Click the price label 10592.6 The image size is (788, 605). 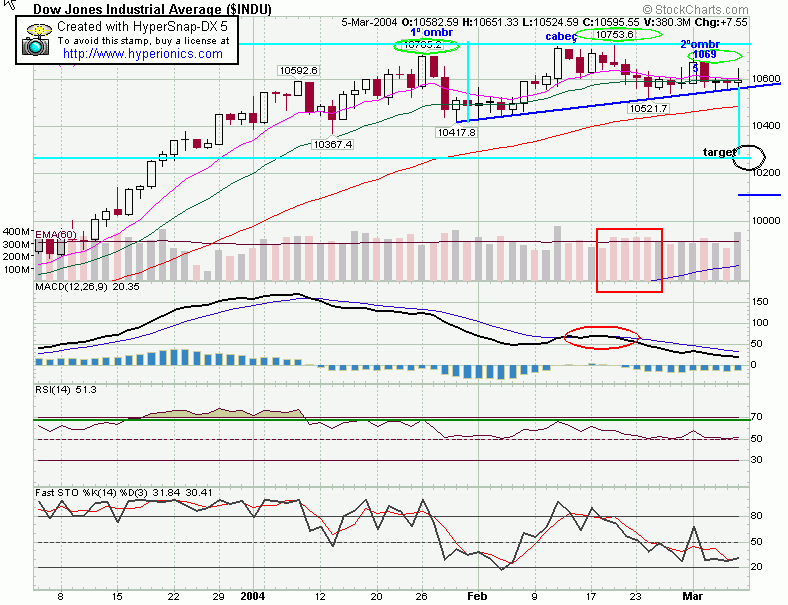point(299,70)
